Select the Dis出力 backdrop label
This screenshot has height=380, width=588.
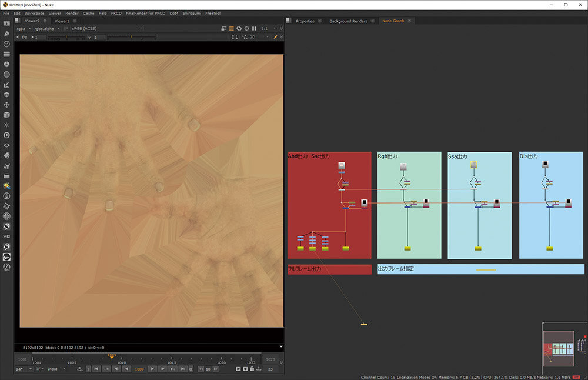coord(529,156)
